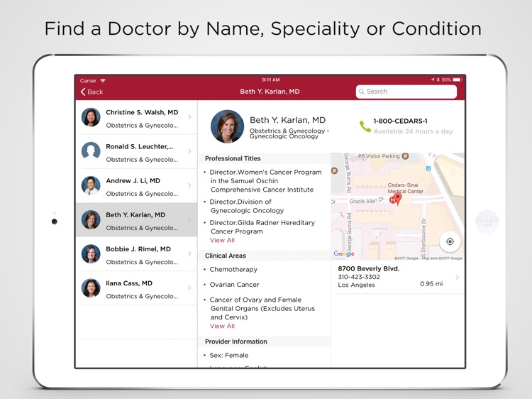Viewport: 532px width, 399px height.
Task: Click the Search input field
Action: click(406, 92)
